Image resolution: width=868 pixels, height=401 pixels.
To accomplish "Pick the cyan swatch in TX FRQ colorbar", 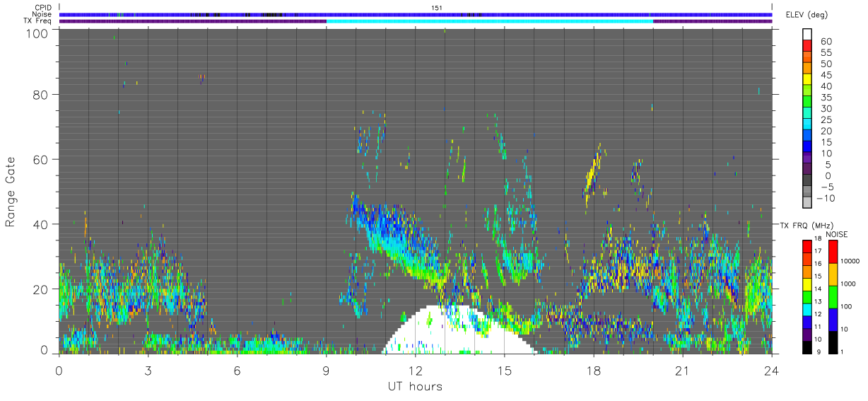I will [x=807, y=310].
